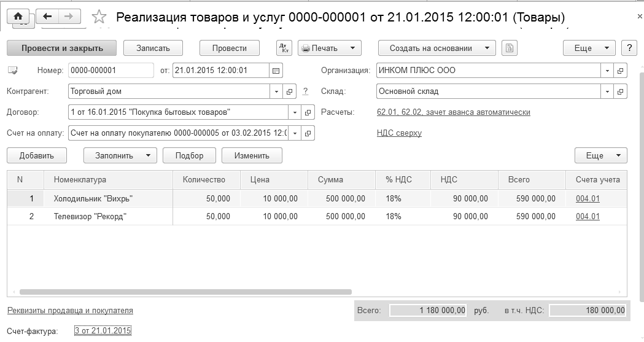Click Изменить button
644x342 pixels.
tap(252, 155)
